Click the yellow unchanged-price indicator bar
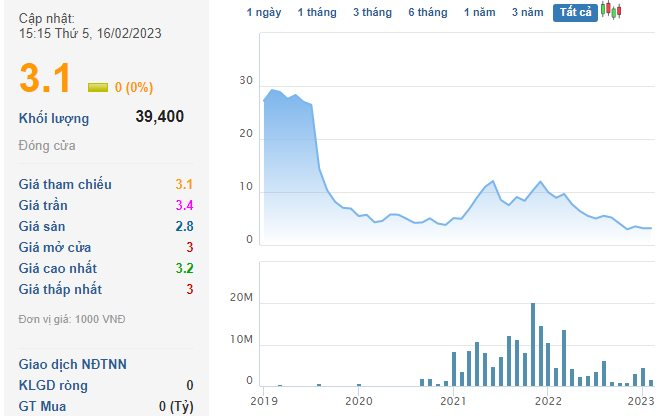Viewport: 672px width, 416px height. 98,87
